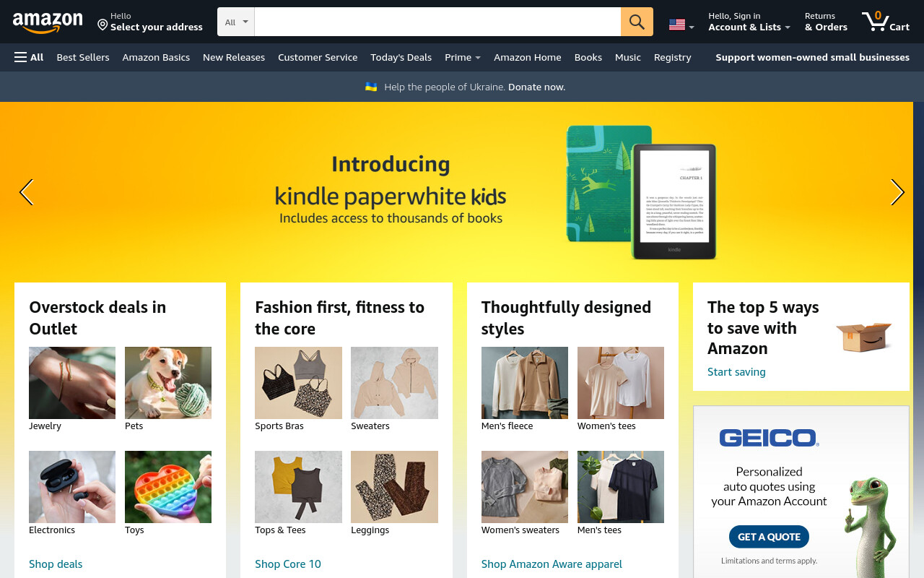Viewport: 924px width, 578px height.
Task: Click the location pin to select address
Action: click(103, 25)
